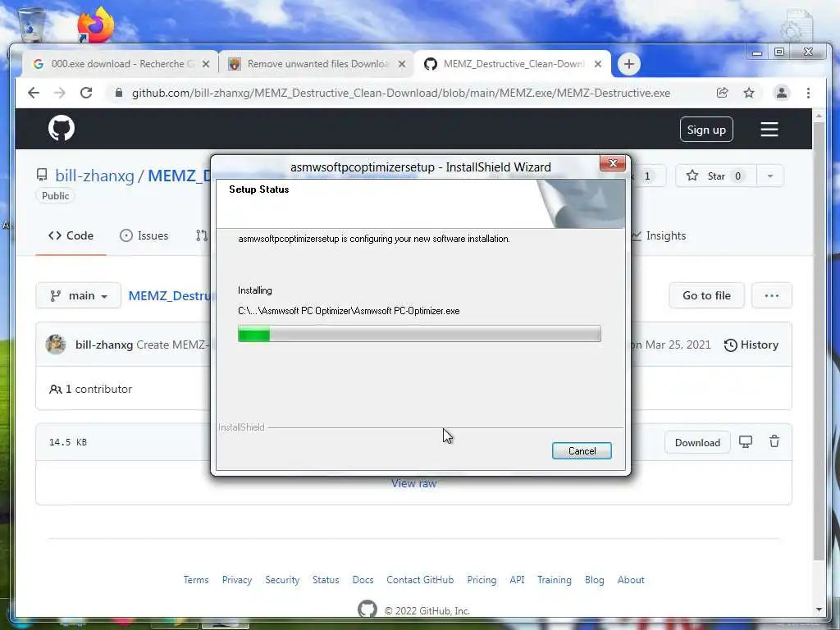Viewport: 840px width, 630px height.
Task: Reload the GitHub page
Action: [86, 93]
